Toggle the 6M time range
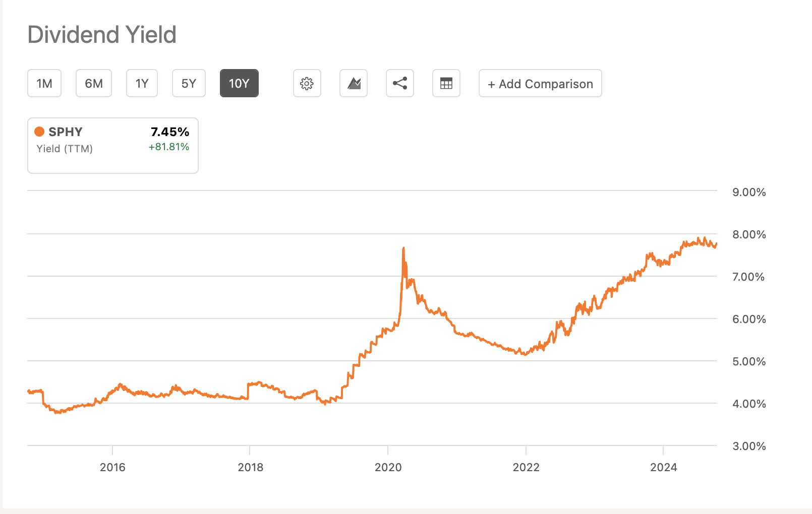 click(x=93, y=83)
